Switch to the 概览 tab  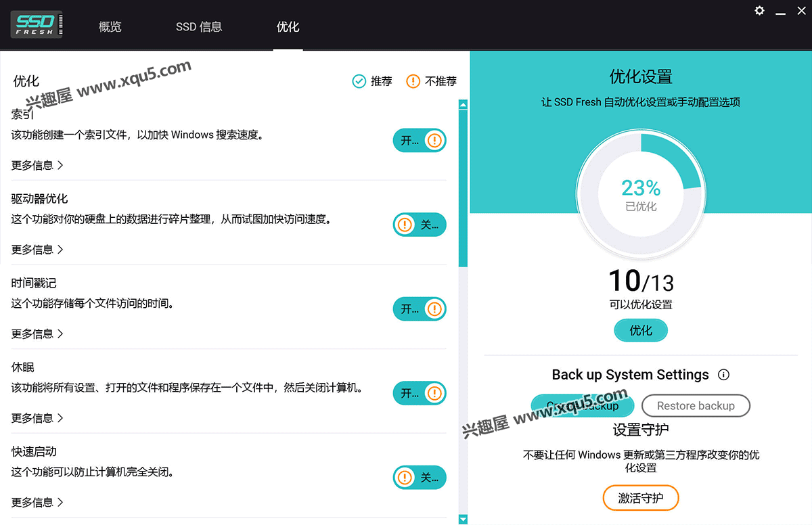(x=110, y=27)
